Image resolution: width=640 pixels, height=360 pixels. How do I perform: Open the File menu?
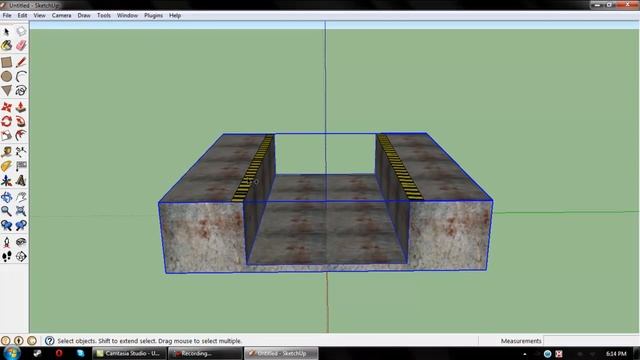click(x=7, y=16)
